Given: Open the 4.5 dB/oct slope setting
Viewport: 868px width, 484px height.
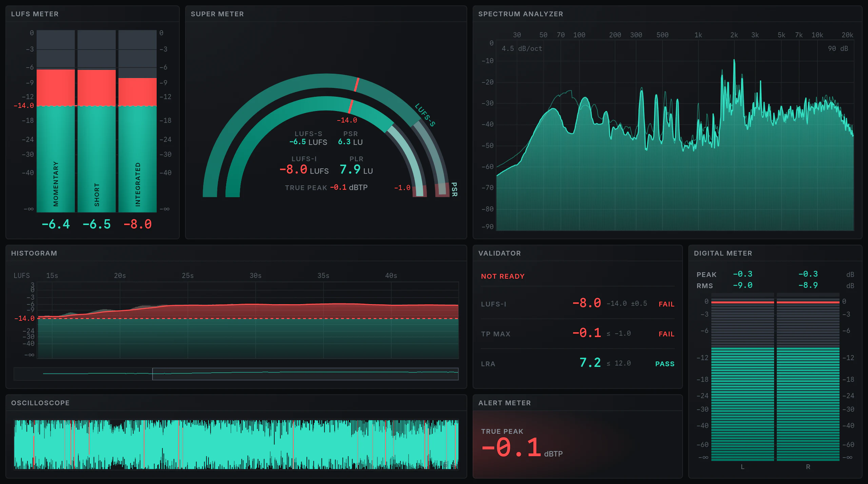Looking at the screenshot, I should (x=522, y=49).
